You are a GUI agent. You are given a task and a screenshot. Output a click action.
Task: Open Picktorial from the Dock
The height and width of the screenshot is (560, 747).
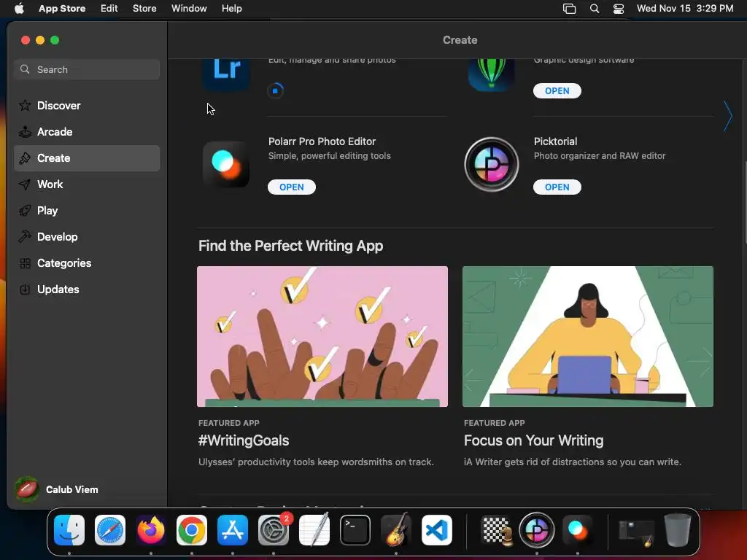pos(537,530)
